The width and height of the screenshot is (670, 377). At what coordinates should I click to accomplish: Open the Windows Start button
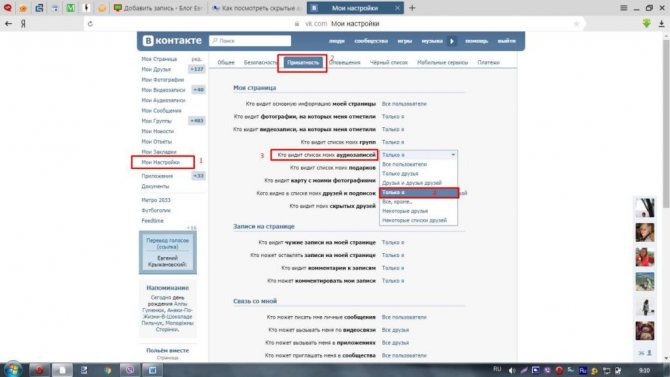(x=13, y=369)
